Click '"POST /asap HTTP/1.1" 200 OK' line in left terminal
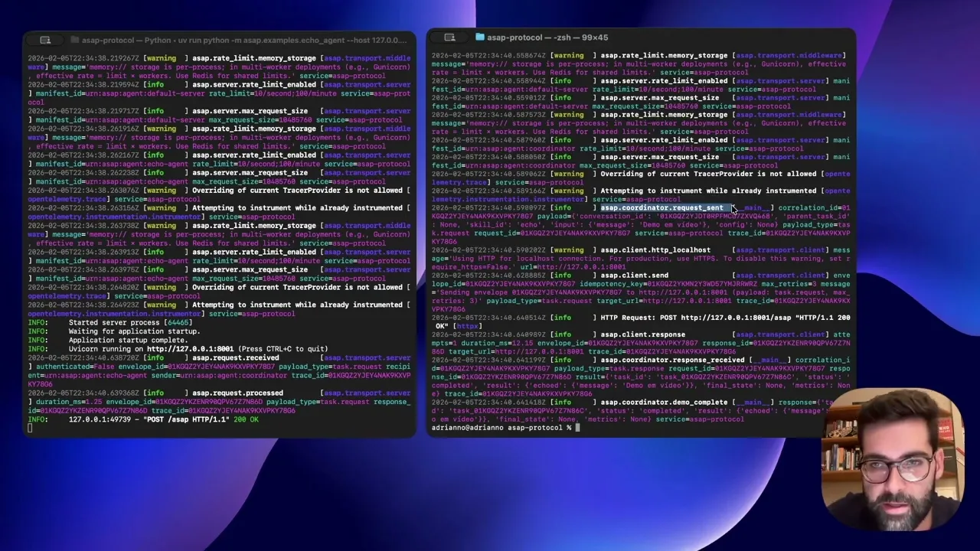This screenshot has width=980, height=551. tap(201, 419)
